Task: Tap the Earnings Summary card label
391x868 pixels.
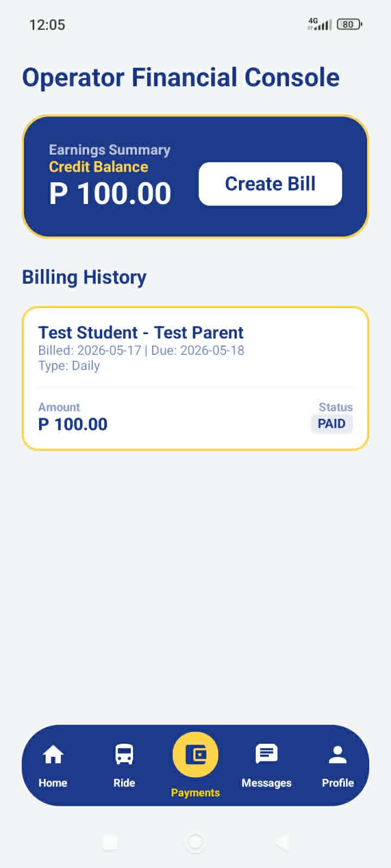Action: tap(110, 150)
